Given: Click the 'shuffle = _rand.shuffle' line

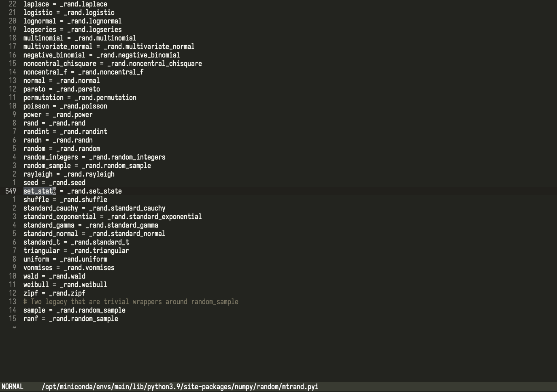Looking at the screenshot, I should (x=65, y=200).
